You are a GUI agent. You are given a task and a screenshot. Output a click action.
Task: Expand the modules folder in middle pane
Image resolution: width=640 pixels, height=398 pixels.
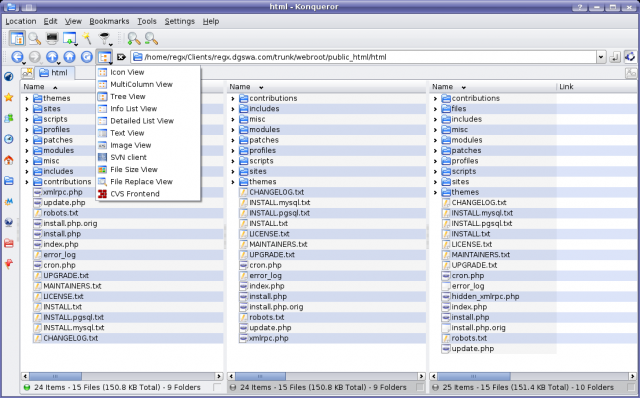(233, 130)
